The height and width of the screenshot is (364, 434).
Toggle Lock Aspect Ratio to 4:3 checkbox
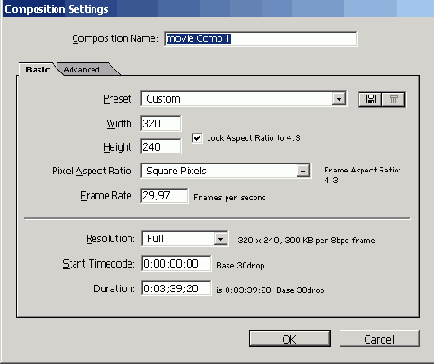pos(197,138)
